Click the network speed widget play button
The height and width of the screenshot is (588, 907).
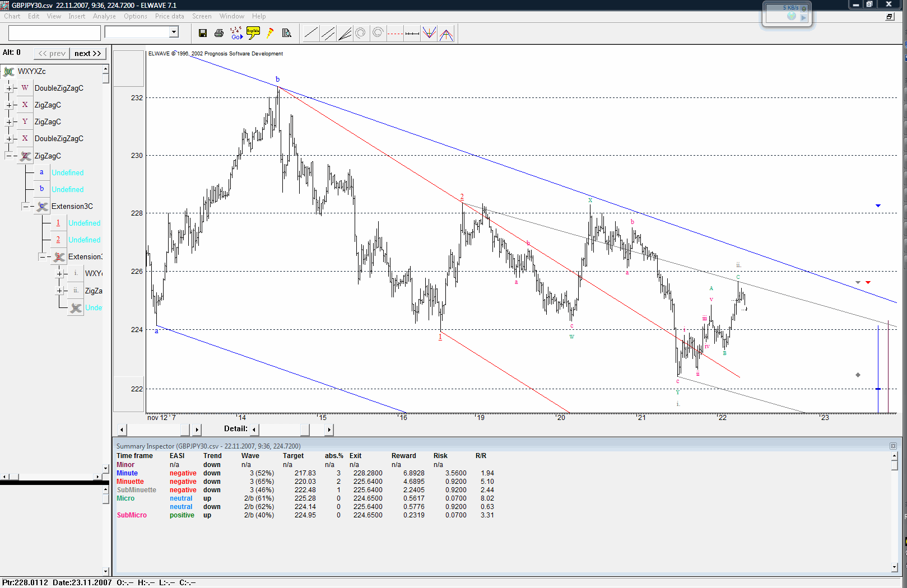tap(803, 17)
